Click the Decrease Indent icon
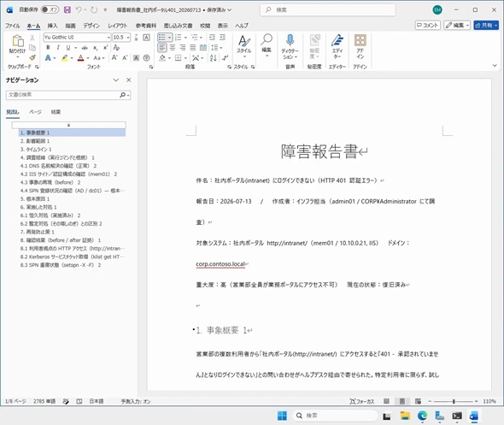 pyautogui.click(x=212, y=38)
